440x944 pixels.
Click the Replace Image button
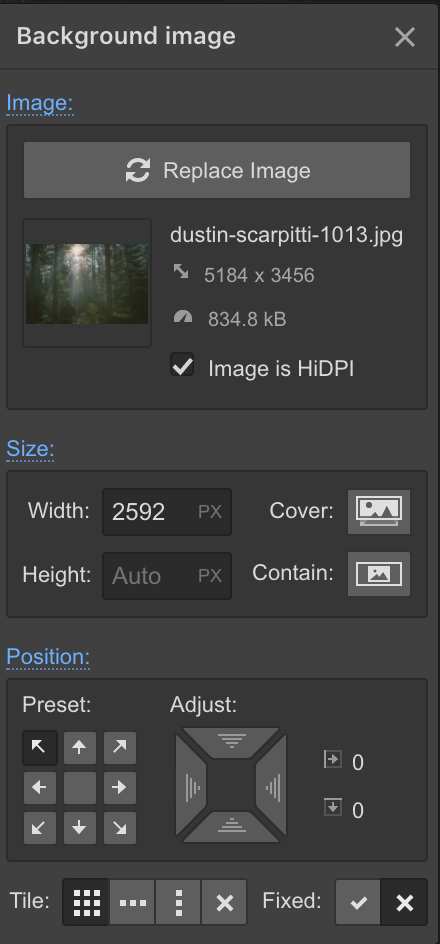(217, 170)
